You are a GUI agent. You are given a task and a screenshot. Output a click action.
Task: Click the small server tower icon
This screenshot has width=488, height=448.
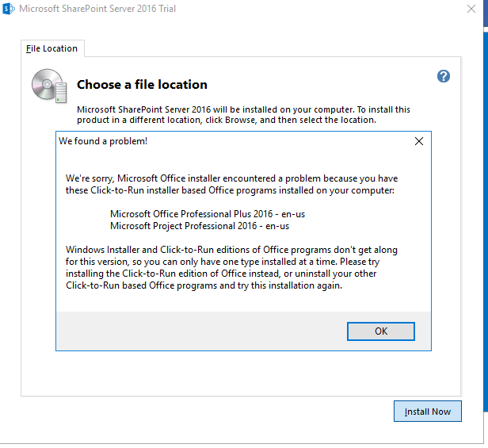(x=61, y=93)
